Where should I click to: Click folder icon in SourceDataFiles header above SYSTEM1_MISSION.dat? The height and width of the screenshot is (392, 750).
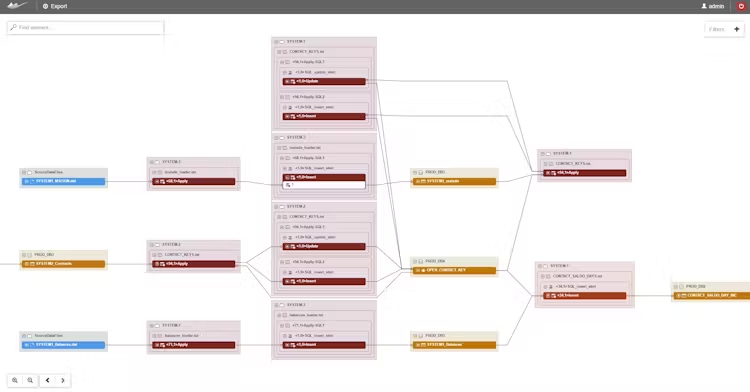[x=30, y=172]
